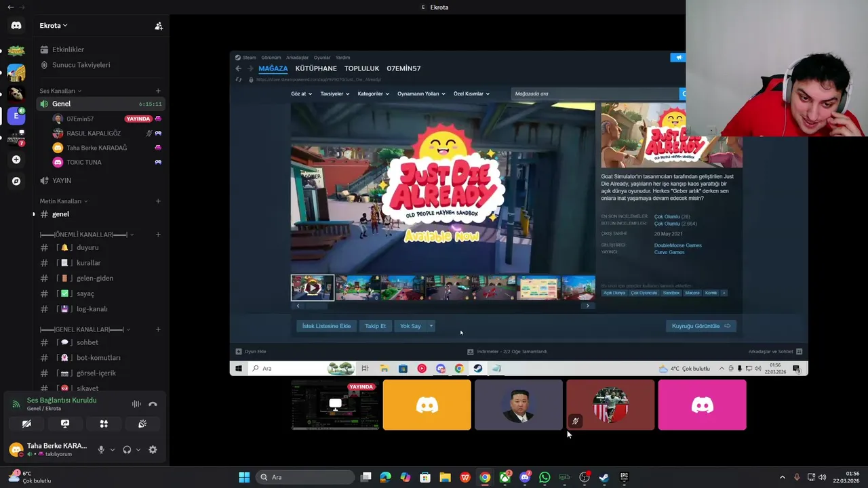868x488 pixels.
Task: Open the purple E server icon
Action: point(16,116)
